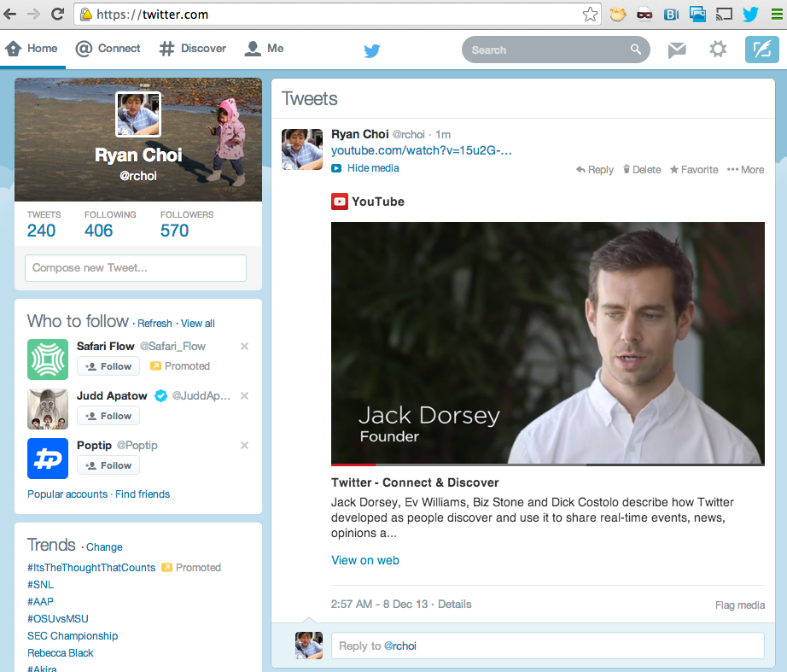Open the Connect tab

[108, 48]
